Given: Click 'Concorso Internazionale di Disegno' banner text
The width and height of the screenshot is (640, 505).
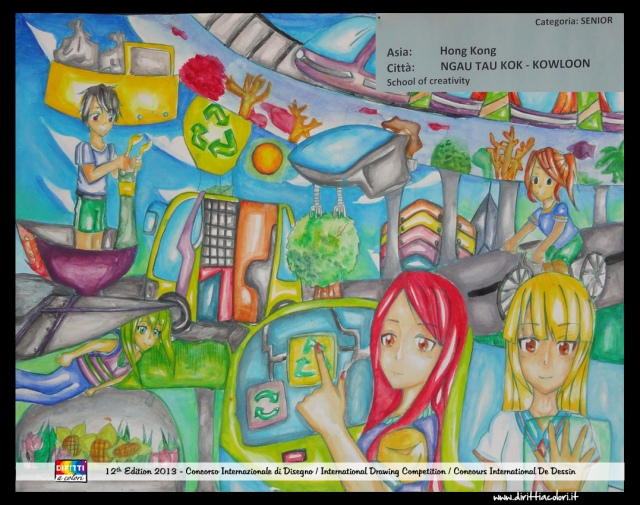Looking at the screenshot, I should point(249,471).
